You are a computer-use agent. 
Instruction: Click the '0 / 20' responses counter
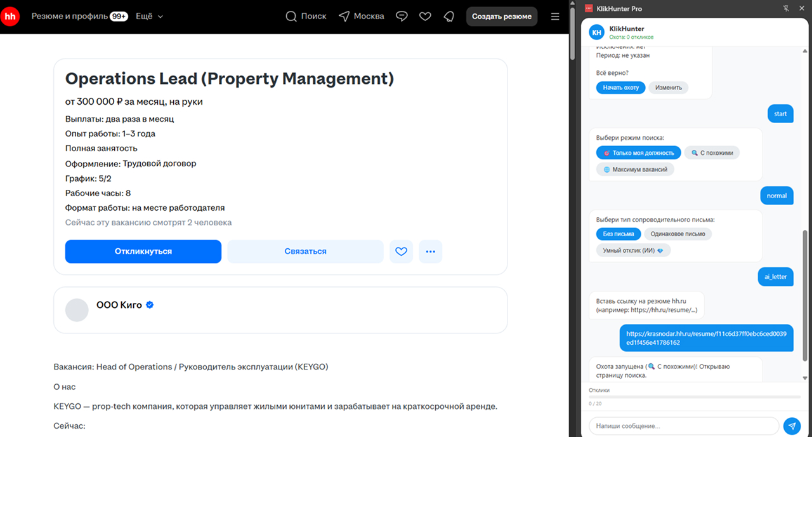click(595, 404)
